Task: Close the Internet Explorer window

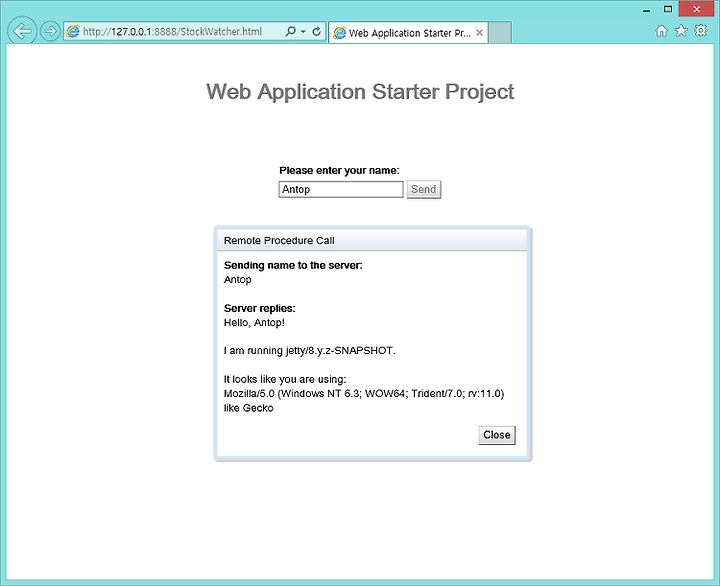Action: click(697, 9)
